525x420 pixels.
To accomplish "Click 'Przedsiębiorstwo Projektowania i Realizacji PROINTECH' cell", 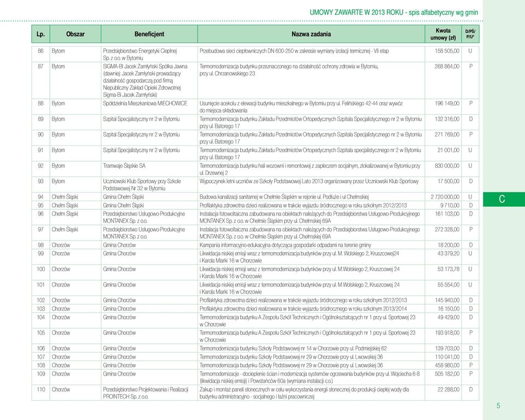I will coord(149,393).
